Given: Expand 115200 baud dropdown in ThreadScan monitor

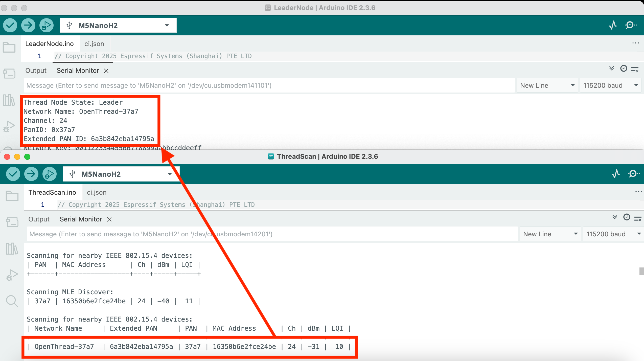Looking at the screenshot, I should [x=613, y=234].
